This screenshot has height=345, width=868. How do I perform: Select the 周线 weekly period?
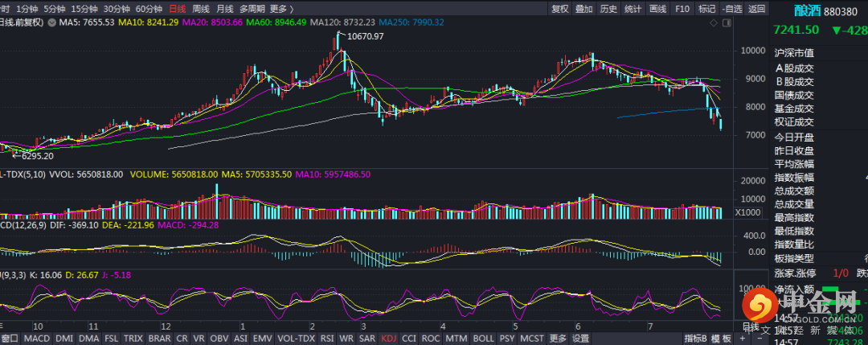click(x=201, y=9)
